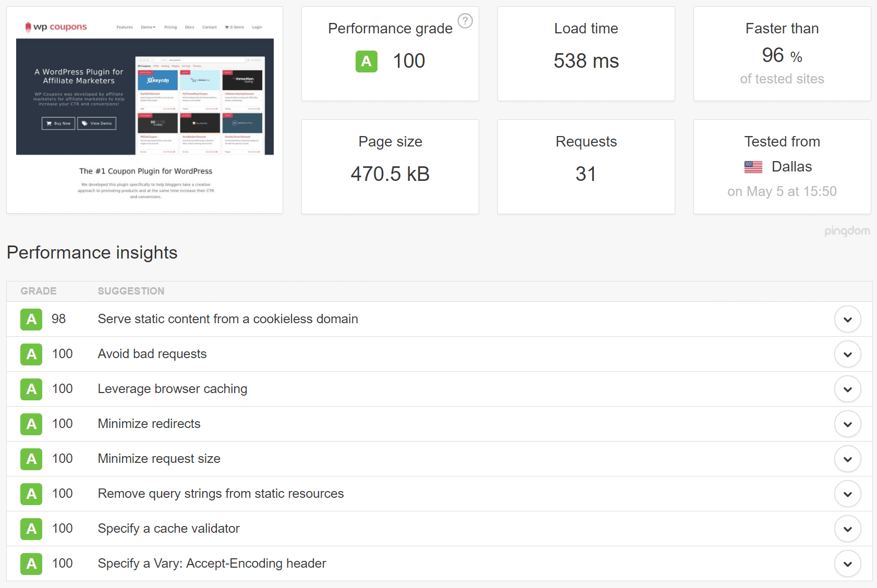Click the View Demo button
Screen dimensions: 877x588
96,124
